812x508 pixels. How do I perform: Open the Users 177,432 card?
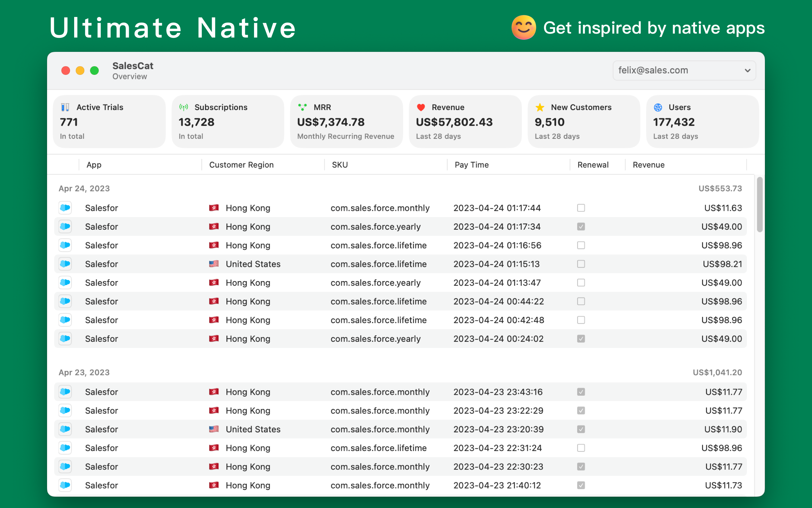click(x=702, y=121)
